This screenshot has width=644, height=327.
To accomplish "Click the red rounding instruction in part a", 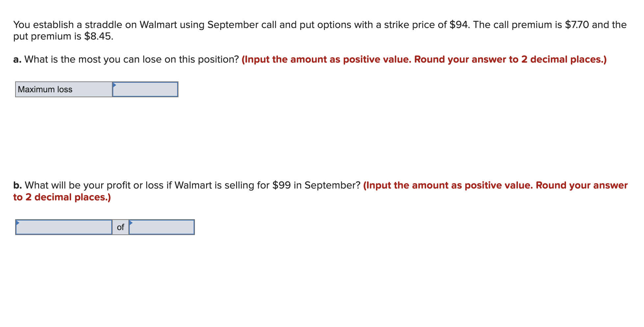I will (x=424, y=59).
